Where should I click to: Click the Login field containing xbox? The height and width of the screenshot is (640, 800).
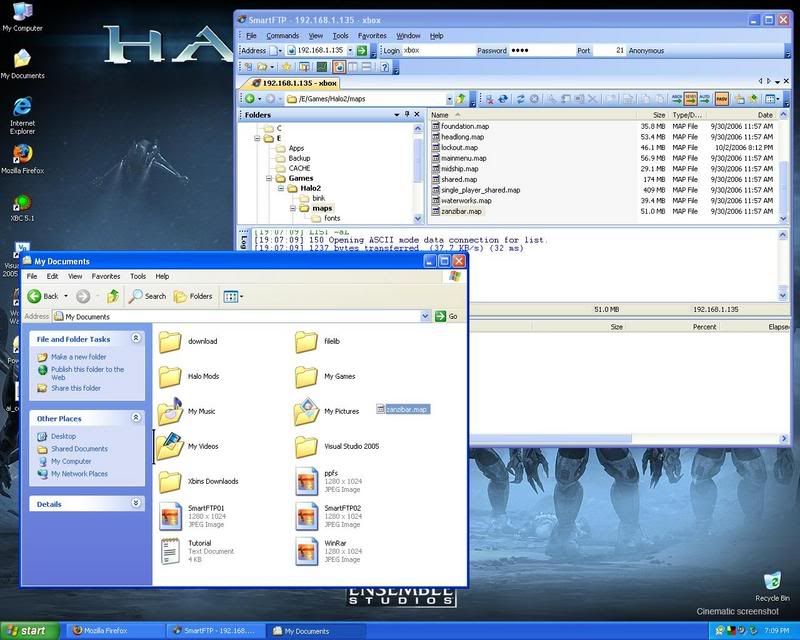pyautogui.click(x=438, y=50)
